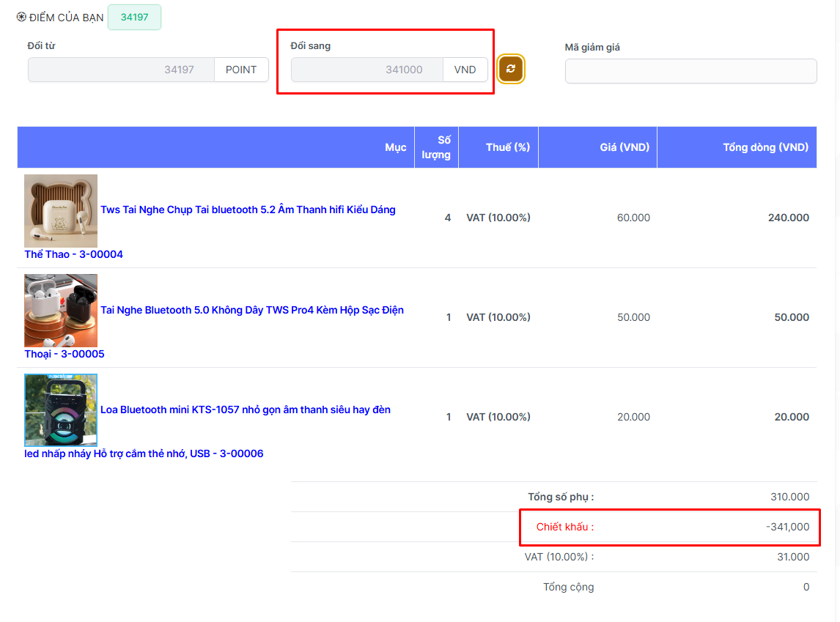This screenshot has height=622, width=840.
Task: Focus the Đổi sang amount input field
Action: (366, 70)
